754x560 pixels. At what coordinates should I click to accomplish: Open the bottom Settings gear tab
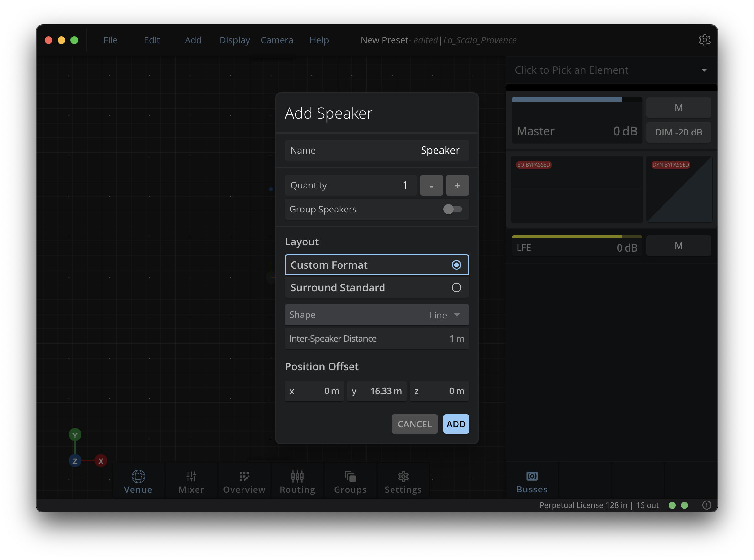tap(403, 477)
